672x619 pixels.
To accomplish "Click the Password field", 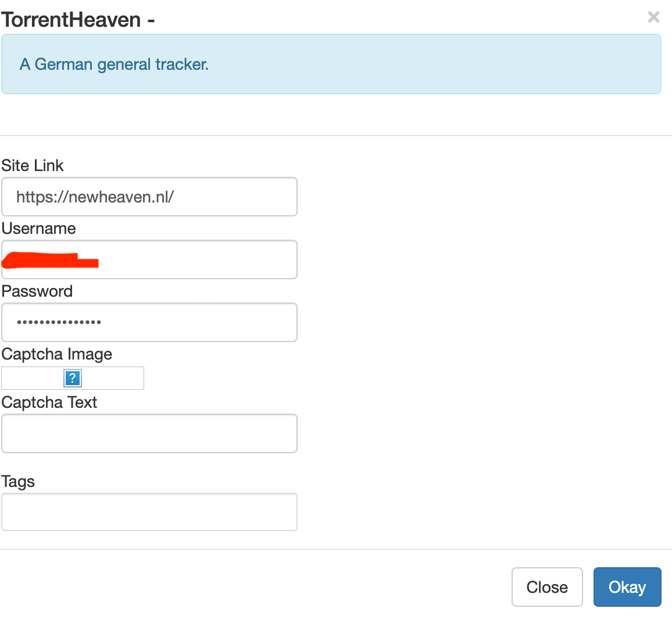I will click(149, 322).
